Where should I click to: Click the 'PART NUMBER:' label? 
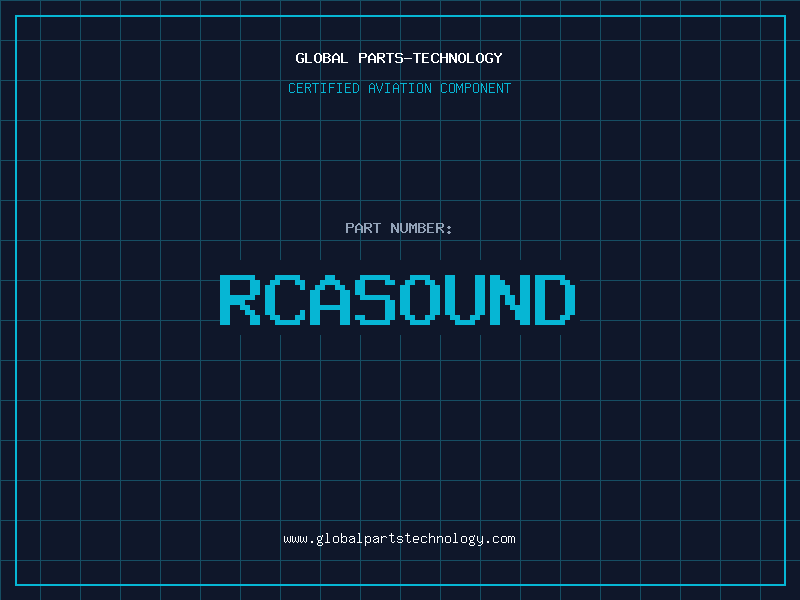(x=399, y=228)
